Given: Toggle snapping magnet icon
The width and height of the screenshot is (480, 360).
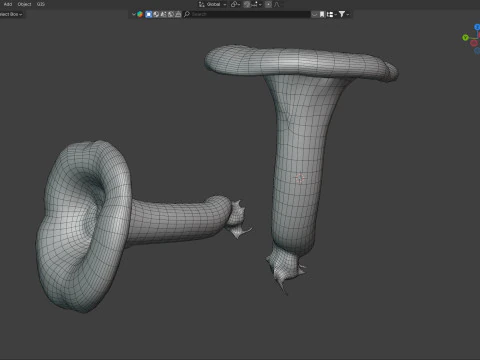Looking at the screenshot, I should point(247,4).
